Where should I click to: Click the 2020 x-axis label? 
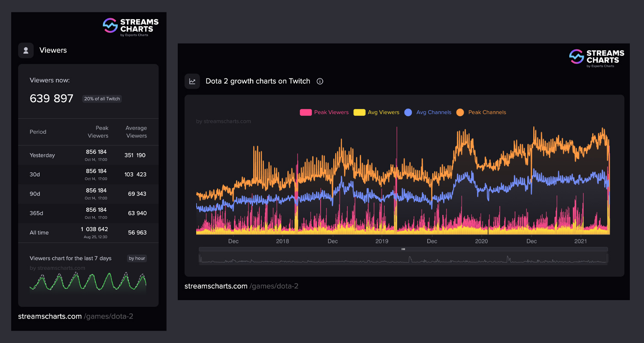coord(481,241)
